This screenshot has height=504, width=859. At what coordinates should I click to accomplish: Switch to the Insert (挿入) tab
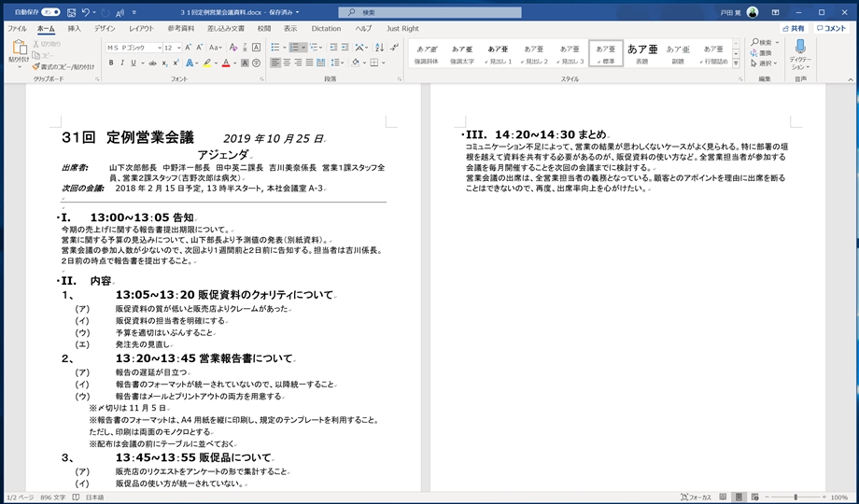74,29
